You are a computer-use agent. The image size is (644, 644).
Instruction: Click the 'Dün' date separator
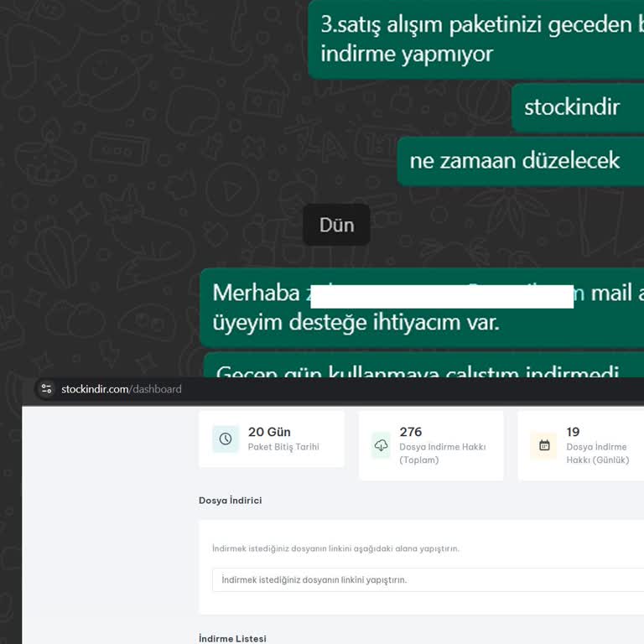337,225
